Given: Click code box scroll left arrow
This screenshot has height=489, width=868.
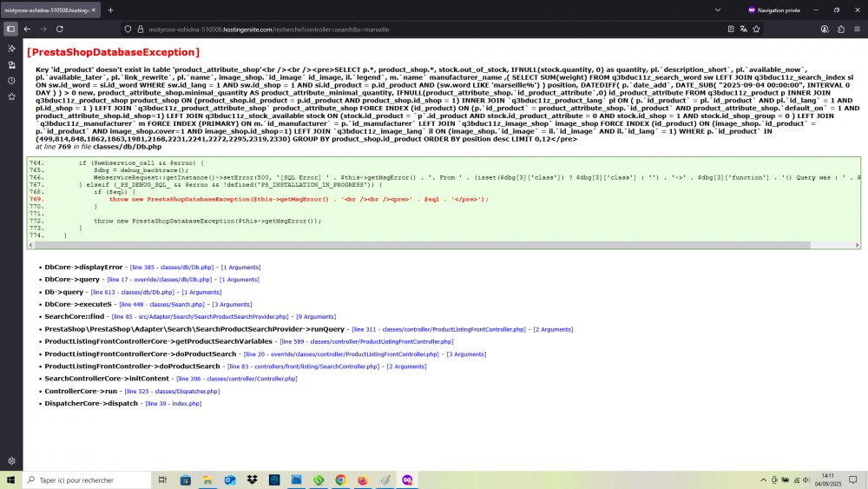Looking at the screenshot, I should point(30,245).
